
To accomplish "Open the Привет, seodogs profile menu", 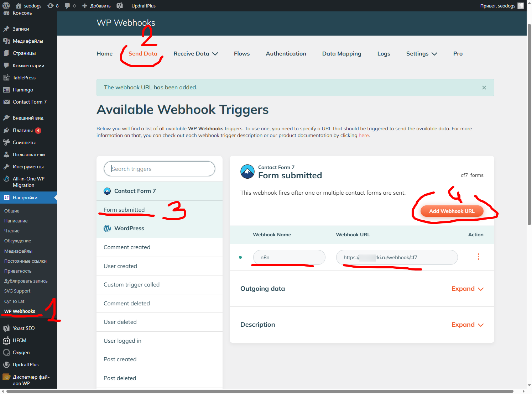I will pos(502,6).
